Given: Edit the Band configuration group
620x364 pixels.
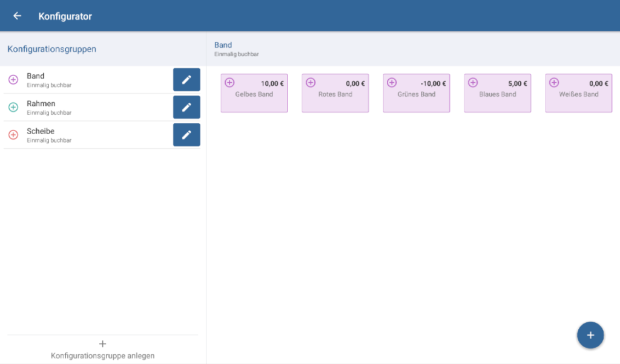Looking at the screenshot, I should point(186,80).
